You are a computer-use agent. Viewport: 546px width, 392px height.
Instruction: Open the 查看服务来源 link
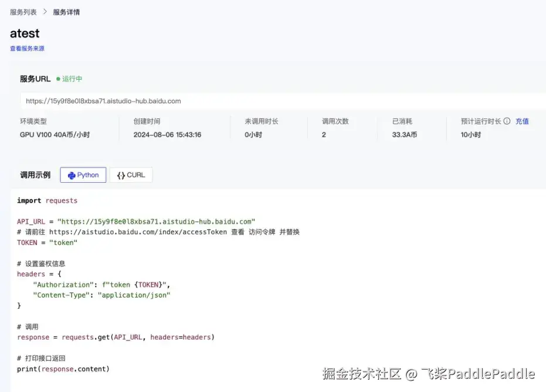(x=27, y=48)
